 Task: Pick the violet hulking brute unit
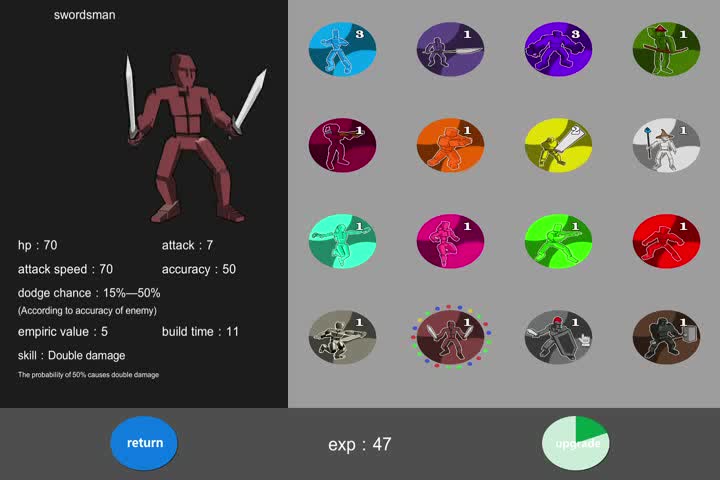(x=558, y=49)
